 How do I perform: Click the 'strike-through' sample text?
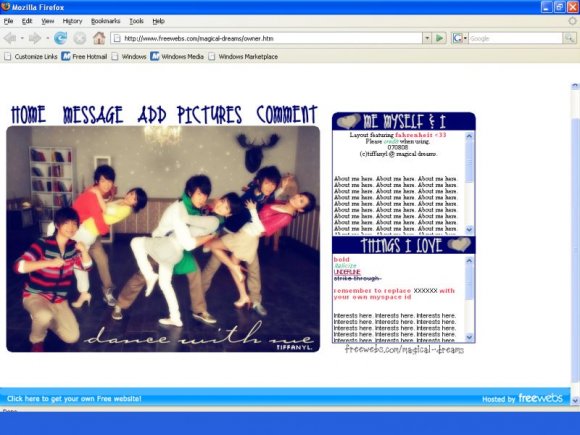[357, 278]
